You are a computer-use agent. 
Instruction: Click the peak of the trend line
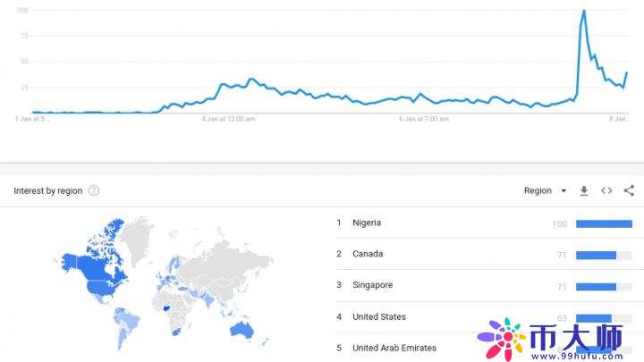tap(583, 11)
